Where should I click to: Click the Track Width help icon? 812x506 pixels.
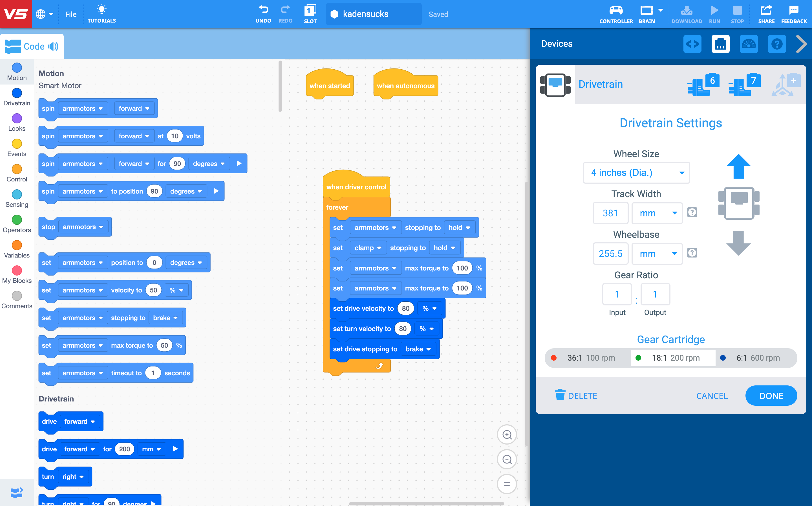[x=692, y=212]
